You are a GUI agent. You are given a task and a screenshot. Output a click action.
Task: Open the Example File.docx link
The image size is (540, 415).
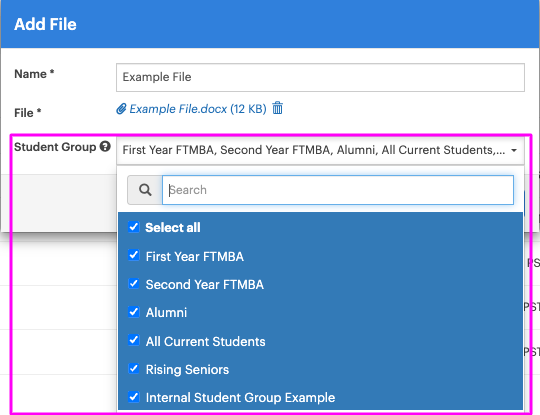[x=198, y=109]
